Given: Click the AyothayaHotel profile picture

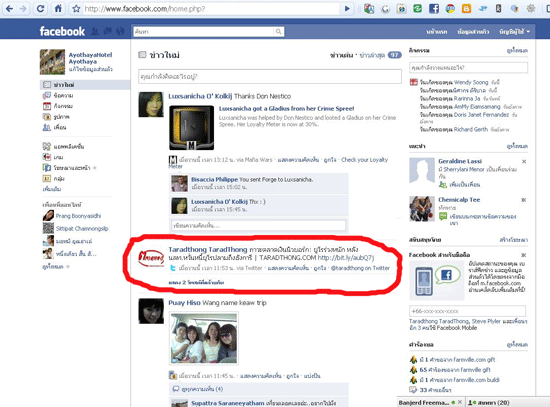Looking at the screenshot, I should pos(52,62).
